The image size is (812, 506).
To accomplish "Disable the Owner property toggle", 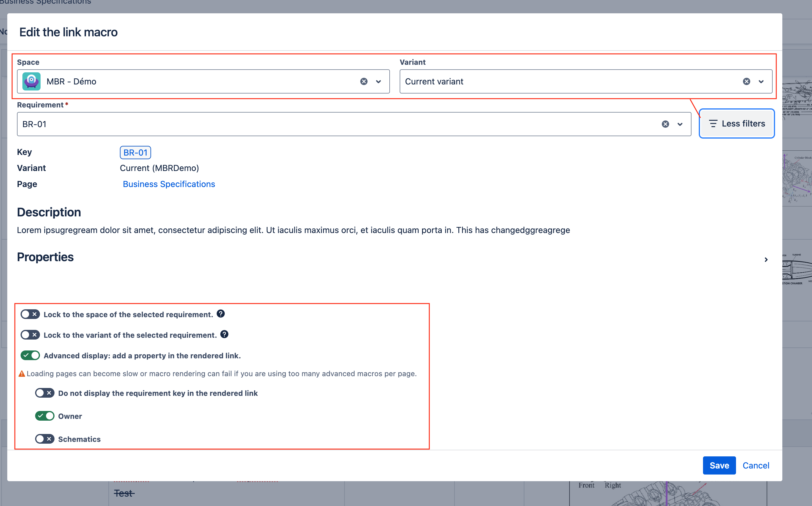I will click(x=45, y=416).
